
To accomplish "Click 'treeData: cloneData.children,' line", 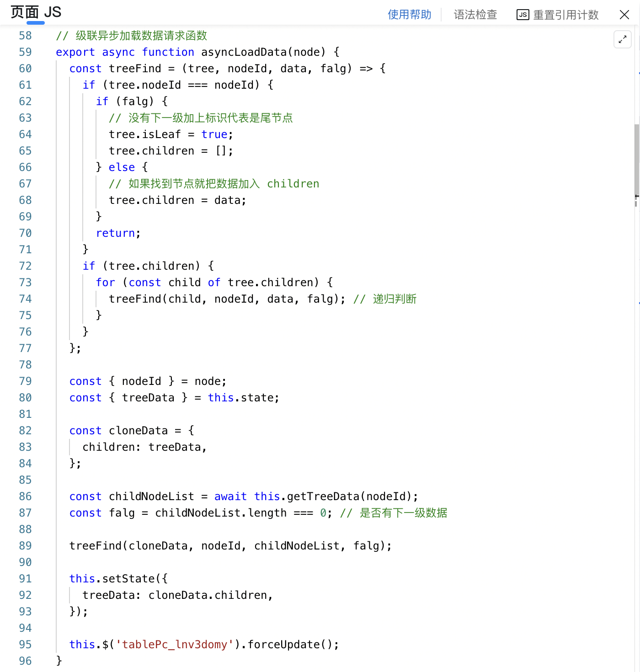I will (177, 595).
